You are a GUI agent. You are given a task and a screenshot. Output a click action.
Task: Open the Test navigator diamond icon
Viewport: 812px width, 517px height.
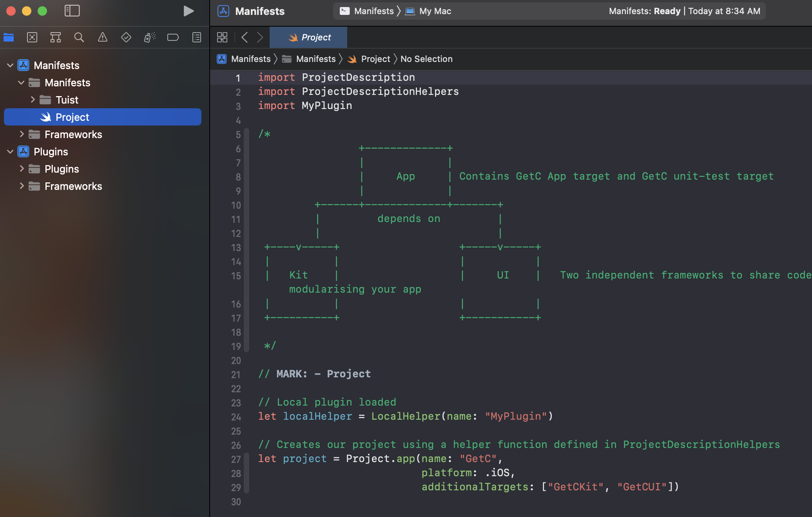point(126,37)
